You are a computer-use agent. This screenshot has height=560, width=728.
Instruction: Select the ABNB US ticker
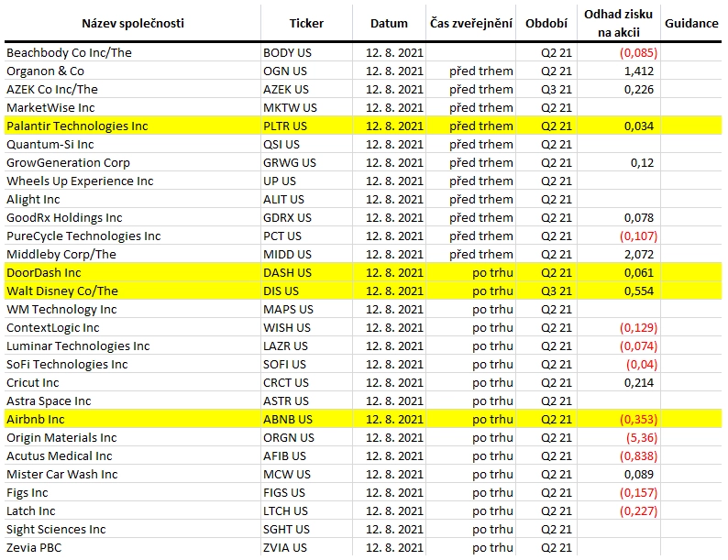point(288,420)
